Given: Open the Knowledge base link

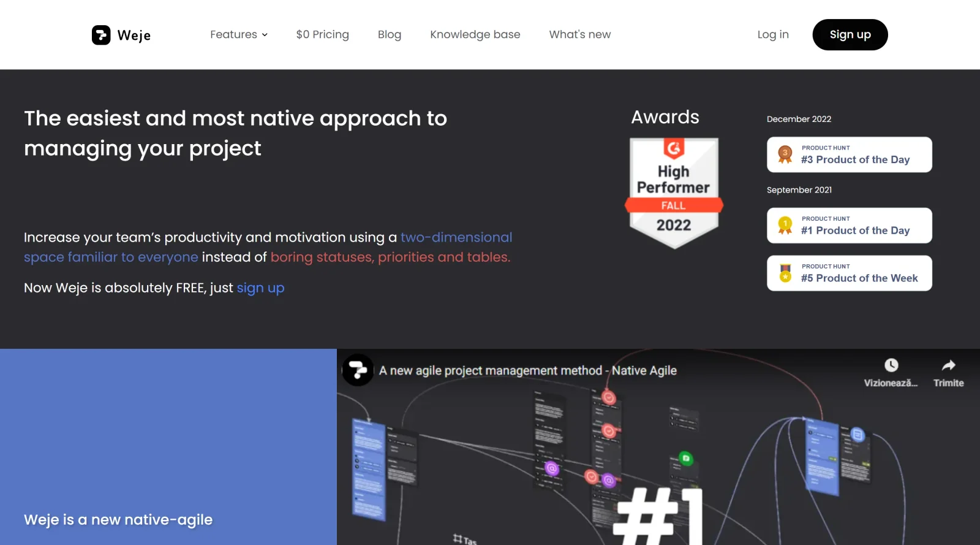Looking at the screenshot, I should click(475, 34).
